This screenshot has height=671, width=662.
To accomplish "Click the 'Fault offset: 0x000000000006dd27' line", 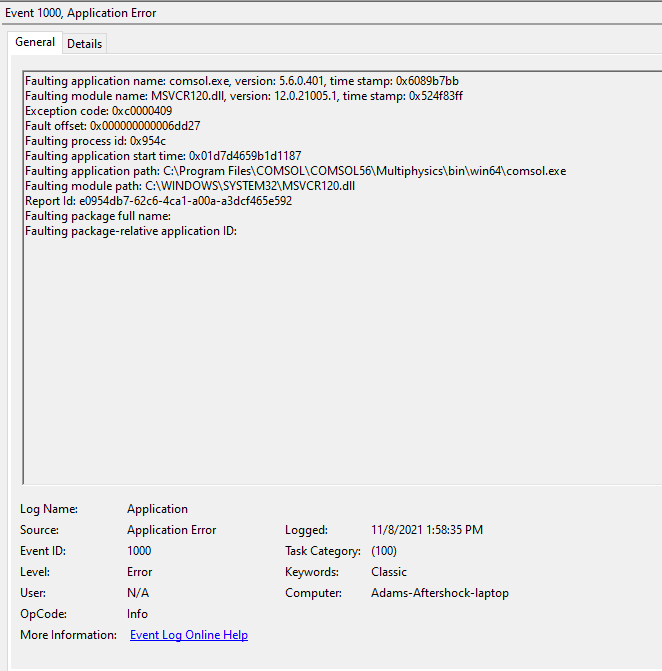I will click(113, 126).
